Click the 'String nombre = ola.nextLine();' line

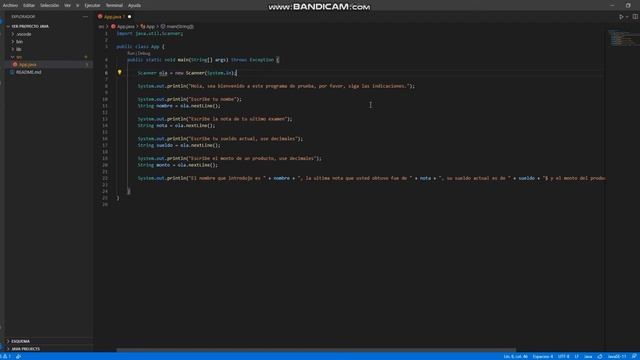coord(179,106)
